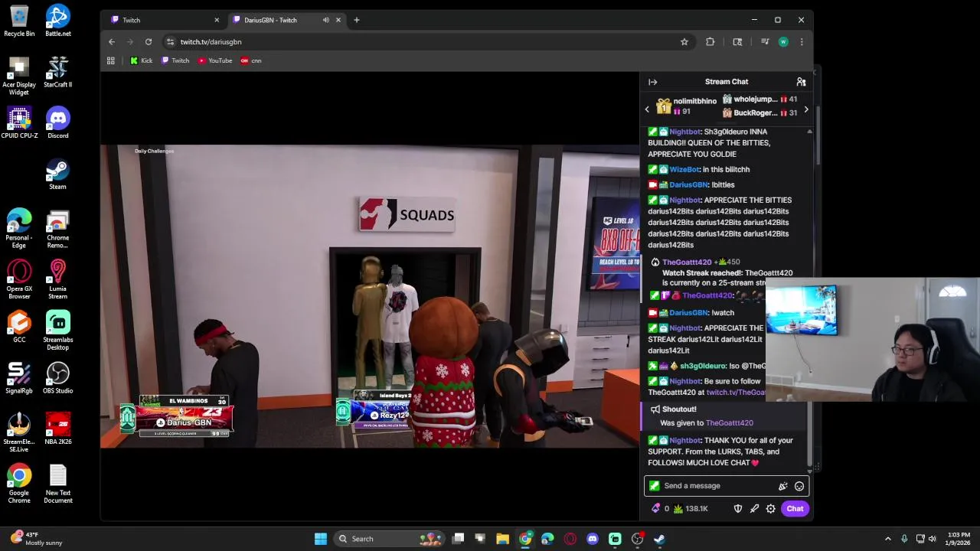The height and width of the screenshot is (551, 980).
Task: Open OBS Studio from the taskbar
Action: click(x=637, y=539)
